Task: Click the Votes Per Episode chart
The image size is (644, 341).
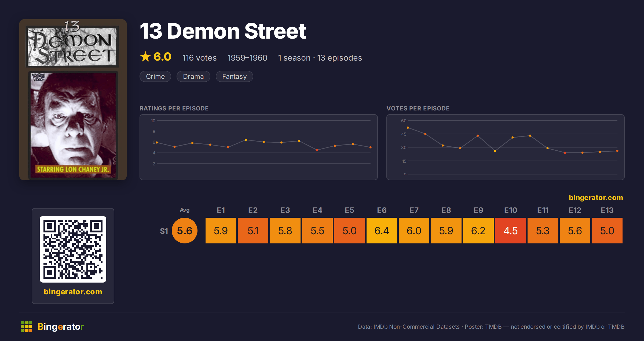Action: coord(506,147)
